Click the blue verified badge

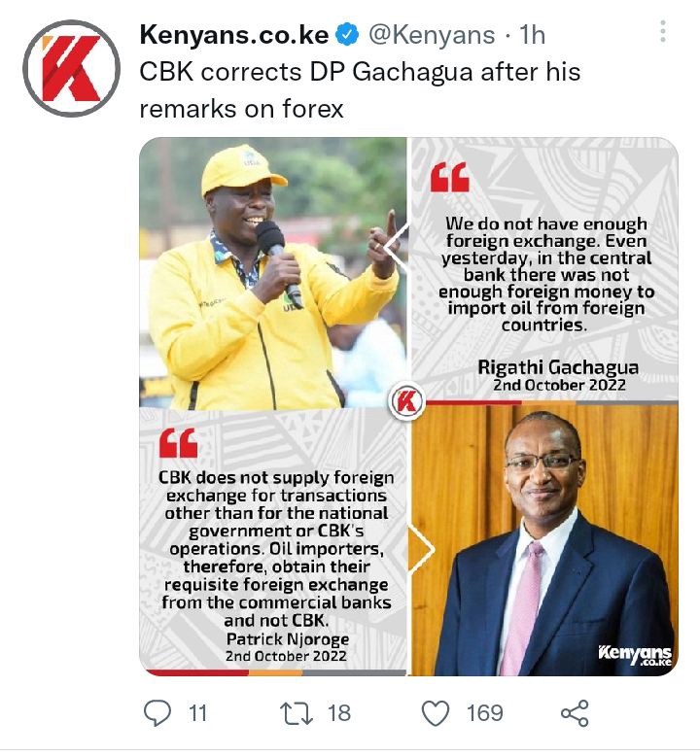[347, 35]
